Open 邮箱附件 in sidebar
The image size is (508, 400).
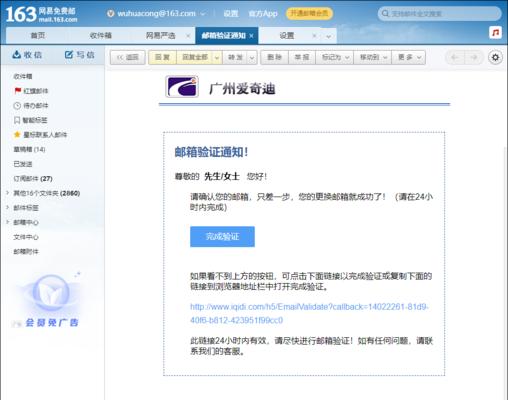tap(26, 252)
